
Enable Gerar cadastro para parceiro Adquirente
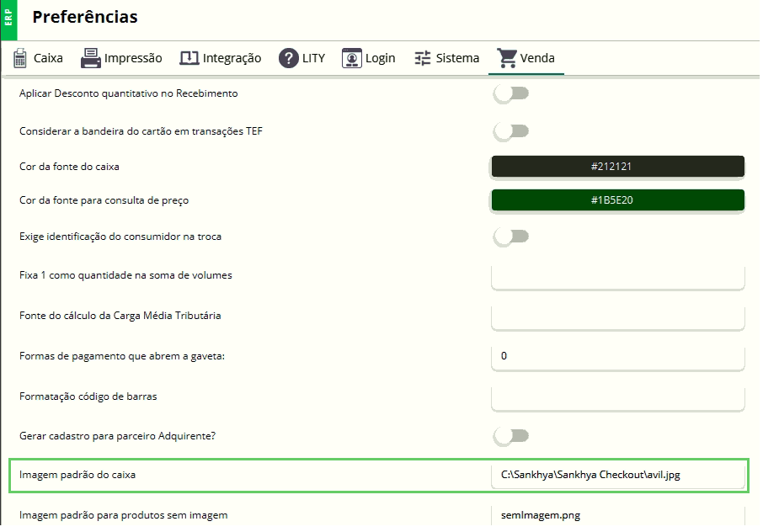click(511, 436)
